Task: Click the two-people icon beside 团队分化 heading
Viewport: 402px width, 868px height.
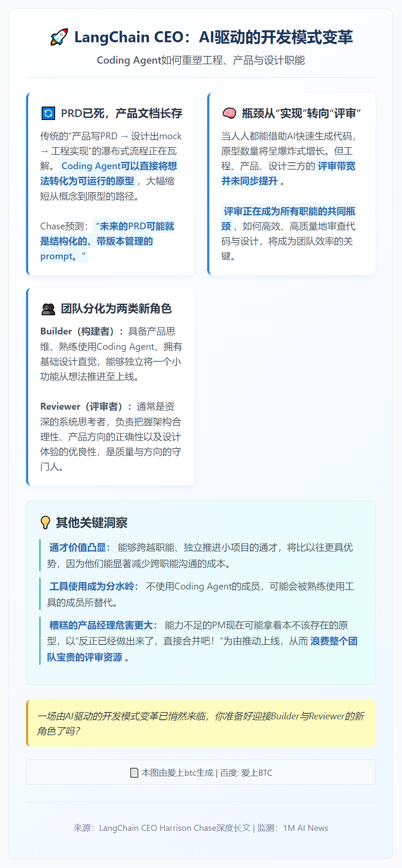Action: click(x=48, y=309)
